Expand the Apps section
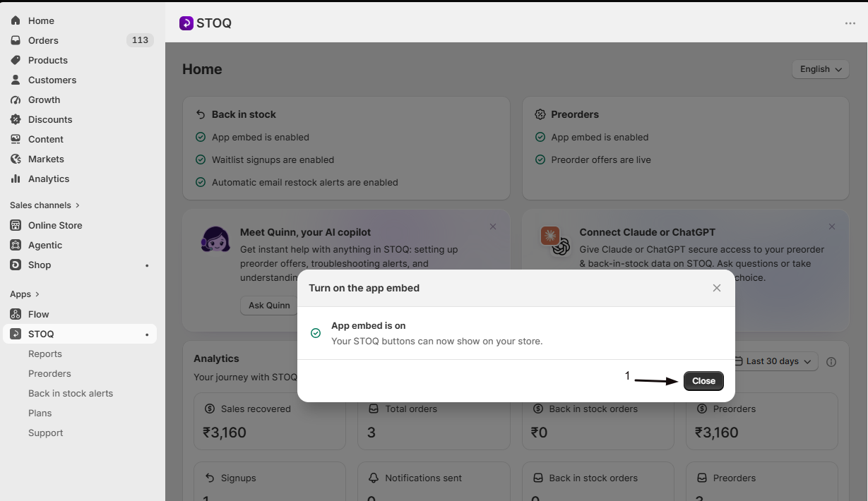 coord(25,294)
